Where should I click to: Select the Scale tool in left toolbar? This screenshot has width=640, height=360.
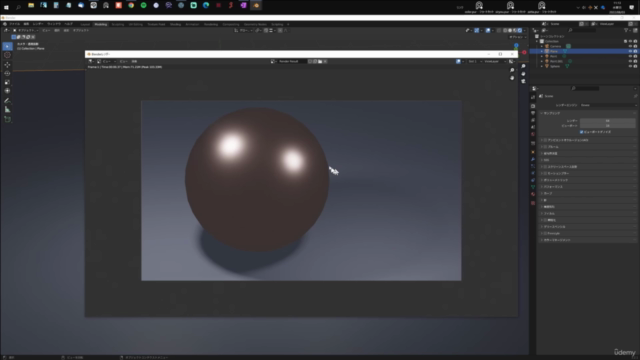(7, 82)
